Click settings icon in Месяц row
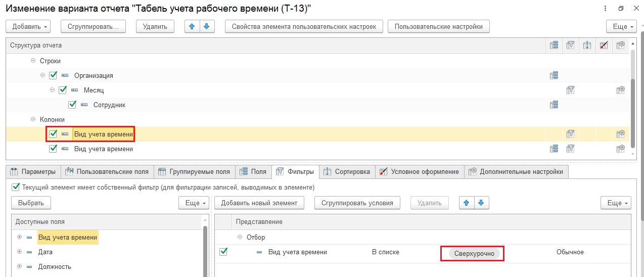Image resolution: width=644 pixels, height=277 pixels. tap(620, 90)
